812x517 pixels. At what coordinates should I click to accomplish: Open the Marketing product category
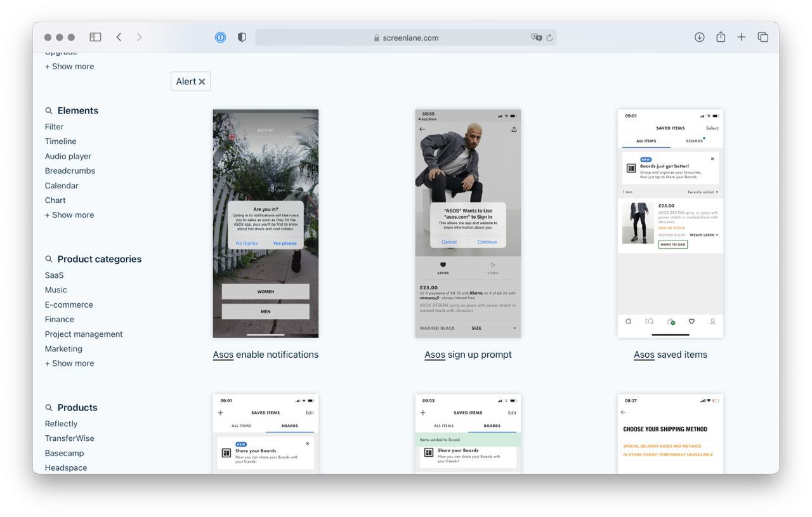coord(63,349)
